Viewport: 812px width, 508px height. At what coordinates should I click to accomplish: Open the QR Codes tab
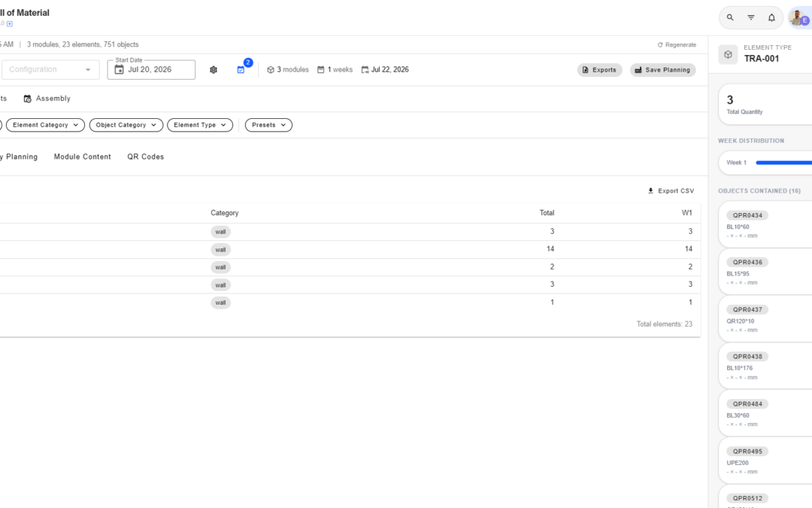tap(146, 157)
